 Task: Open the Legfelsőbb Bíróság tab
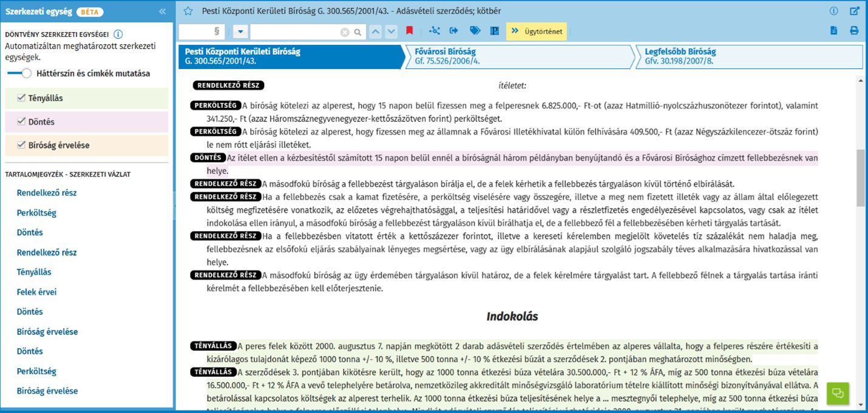[750, 56]
